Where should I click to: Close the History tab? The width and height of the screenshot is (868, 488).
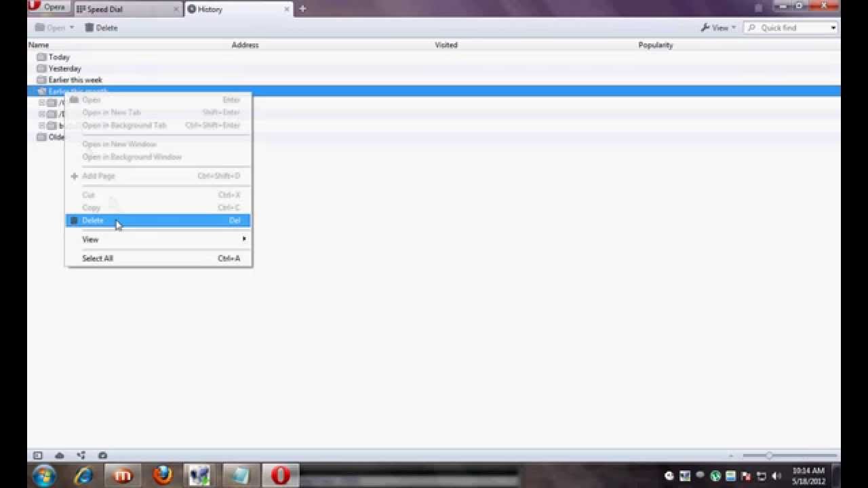coord(286,9)
